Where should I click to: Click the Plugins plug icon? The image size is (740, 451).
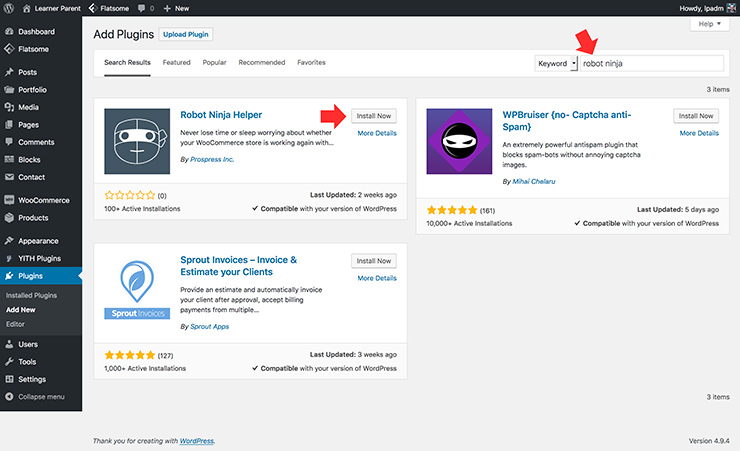[9, 276]
